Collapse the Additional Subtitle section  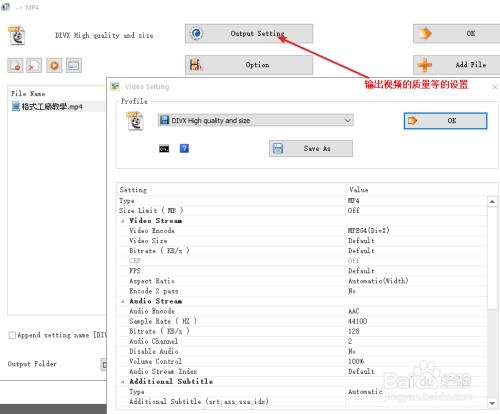(123, 382)
